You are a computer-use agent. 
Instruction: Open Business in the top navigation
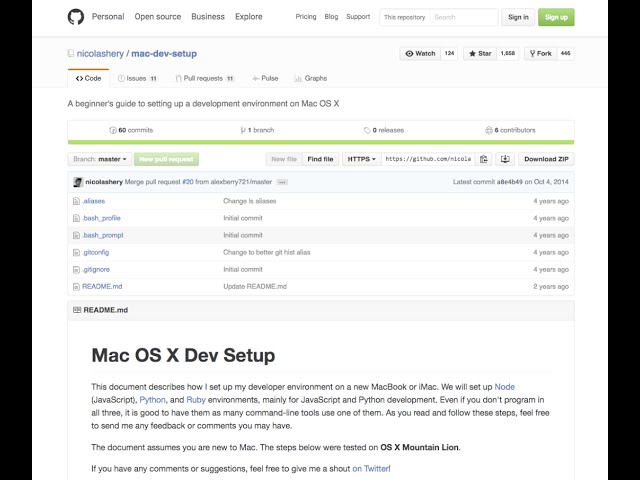coord(208,17)
